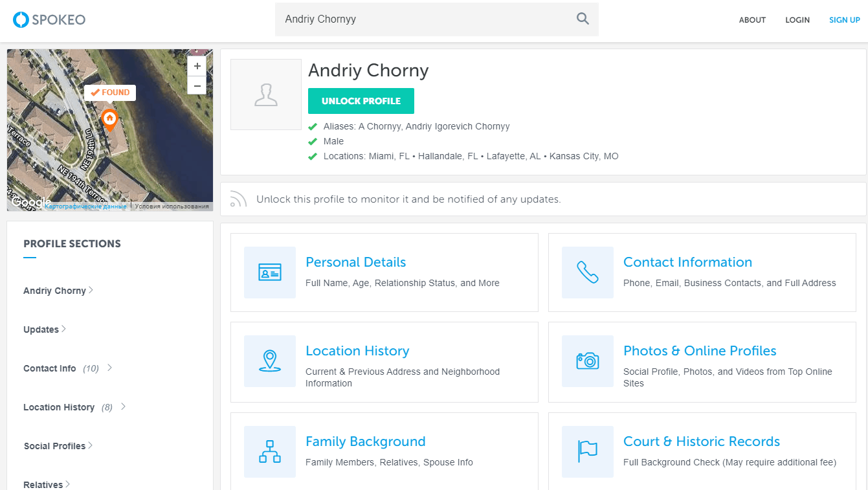Click the green checkmark beside Male

(x=313, y=141)
